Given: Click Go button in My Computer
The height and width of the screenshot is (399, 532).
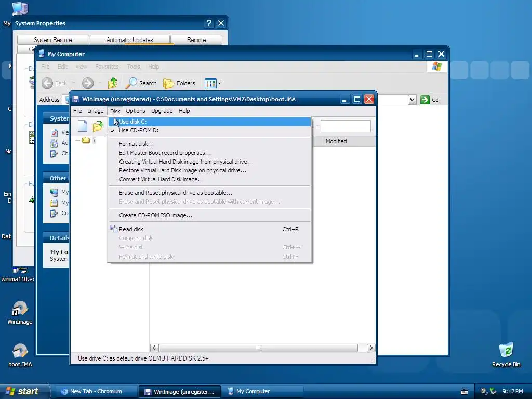Looking at the screenshot, I should coord(430,100).
